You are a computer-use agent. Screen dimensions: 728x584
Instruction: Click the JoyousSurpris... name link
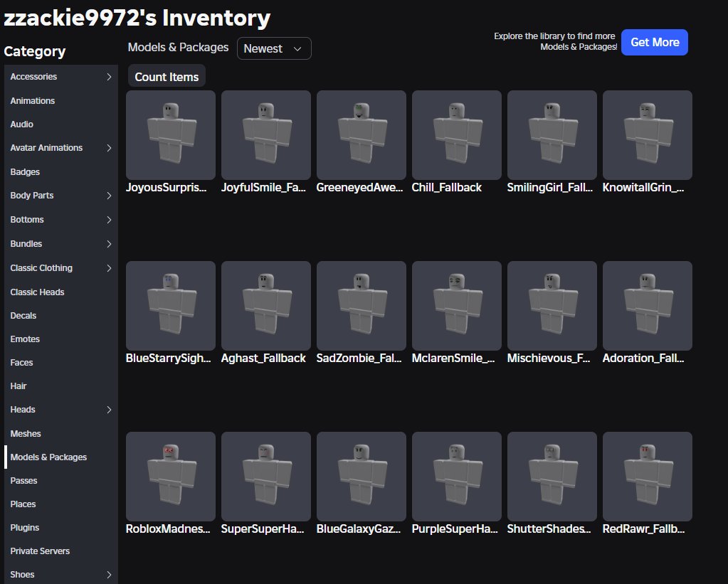tap(167, 188)
